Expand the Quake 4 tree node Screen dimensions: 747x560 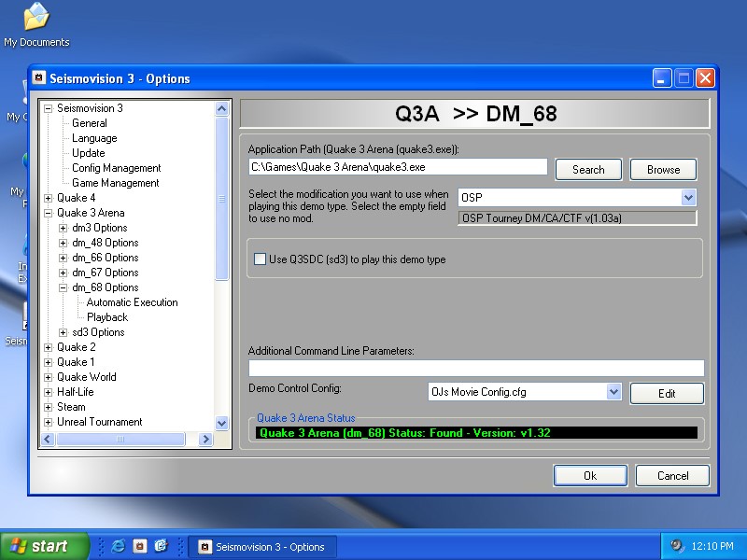click(x=49, y=198)
